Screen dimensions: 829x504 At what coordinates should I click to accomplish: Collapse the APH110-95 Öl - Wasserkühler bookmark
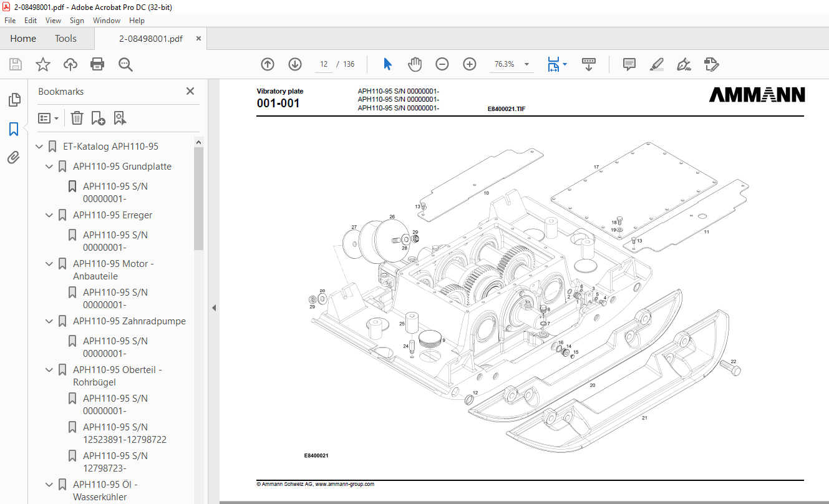point(49,485)
